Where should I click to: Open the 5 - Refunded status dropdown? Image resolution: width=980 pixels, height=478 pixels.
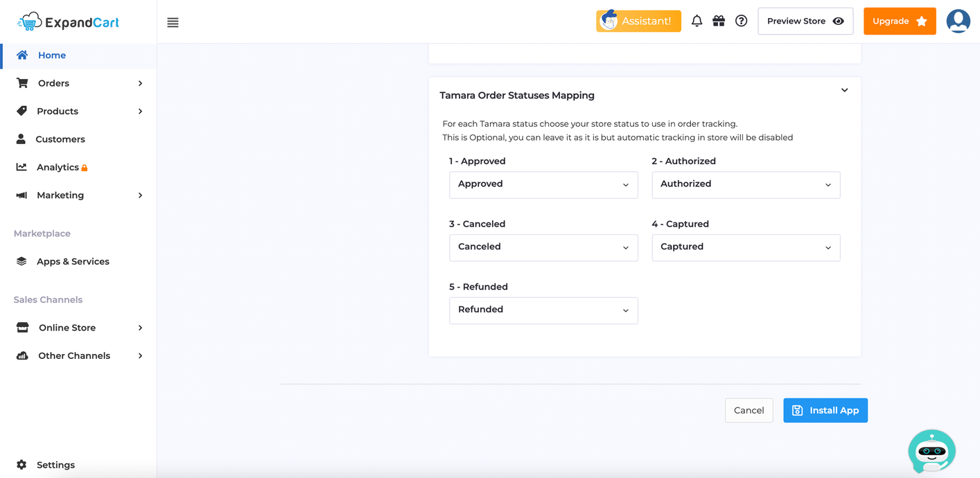point(543,310)
